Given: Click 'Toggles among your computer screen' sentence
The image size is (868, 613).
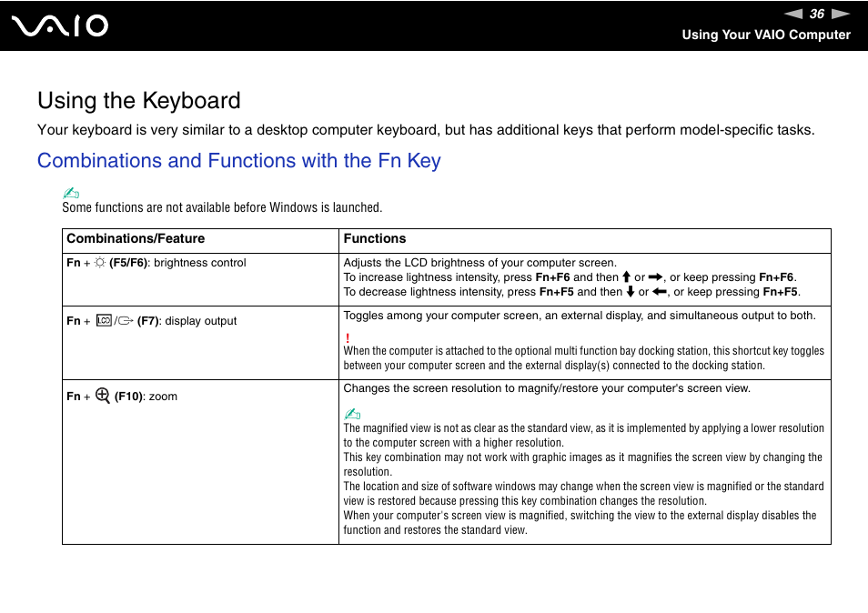Looking at the screenshot, I should coord(580,316).
